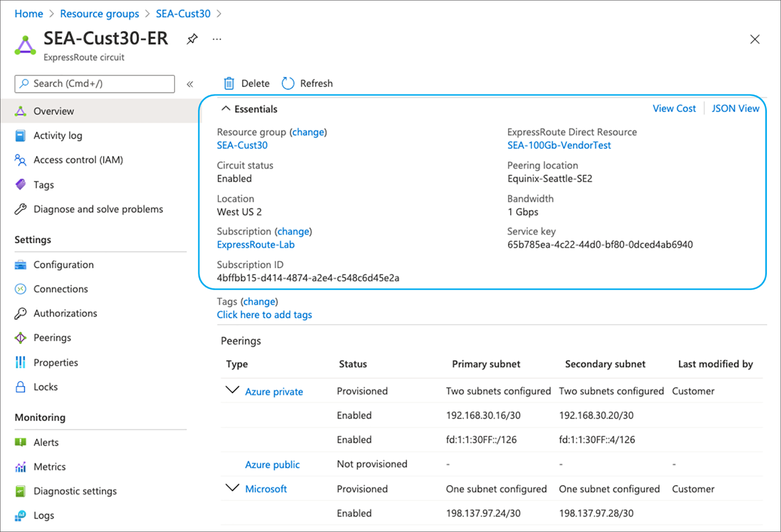
Task: Go to Resource groups breadcrumb
Action: [99, 14]
